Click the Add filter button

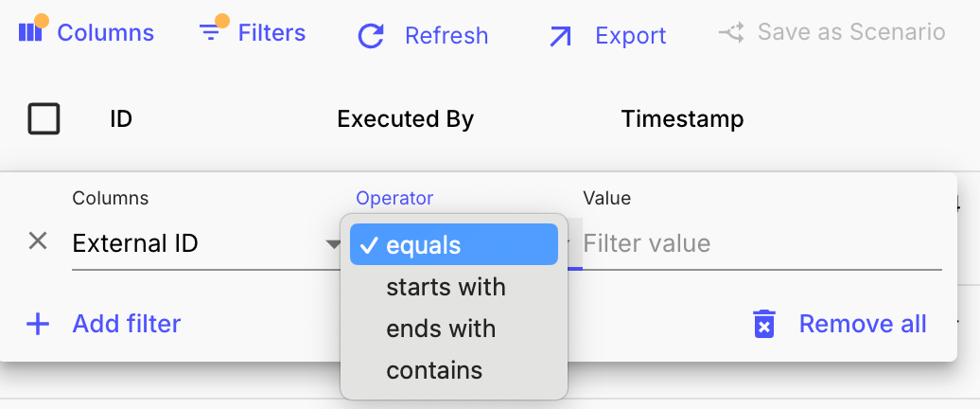[x=126, y=325]
